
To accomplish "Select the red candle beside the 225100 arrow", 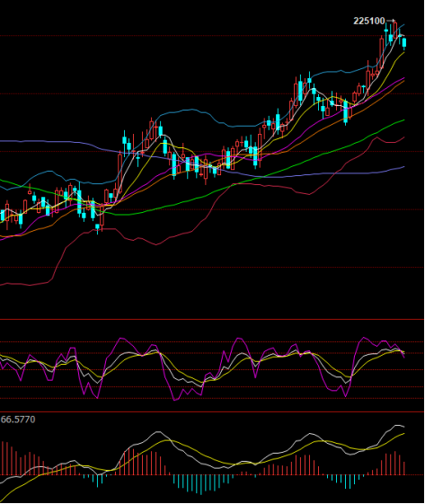I will click(x=395, y=30).
